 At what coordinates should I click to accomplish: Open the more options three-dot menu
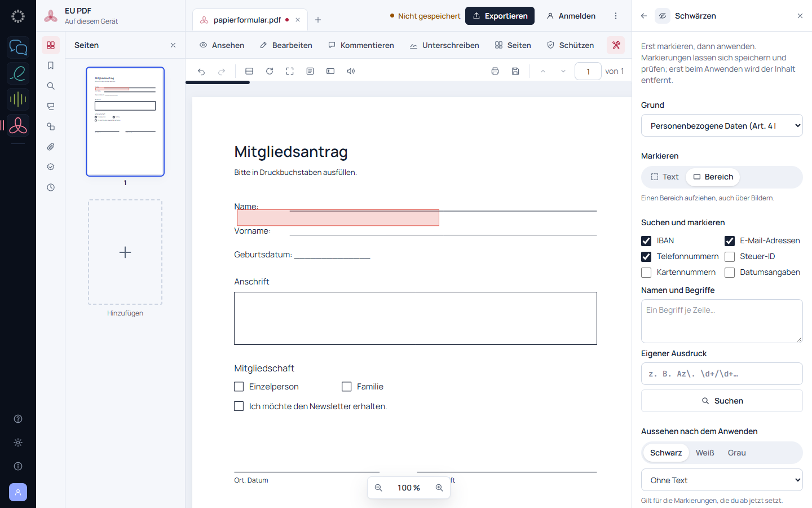point(616,16)
